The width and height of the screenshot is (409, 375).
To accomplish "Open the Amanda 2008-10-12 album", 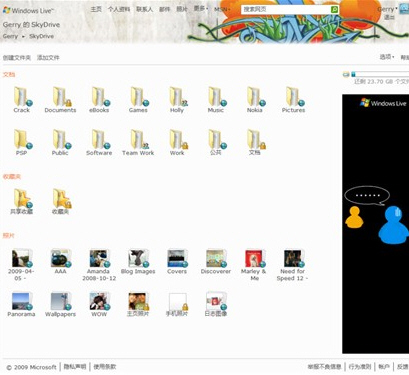I will (x=99, y=265).
